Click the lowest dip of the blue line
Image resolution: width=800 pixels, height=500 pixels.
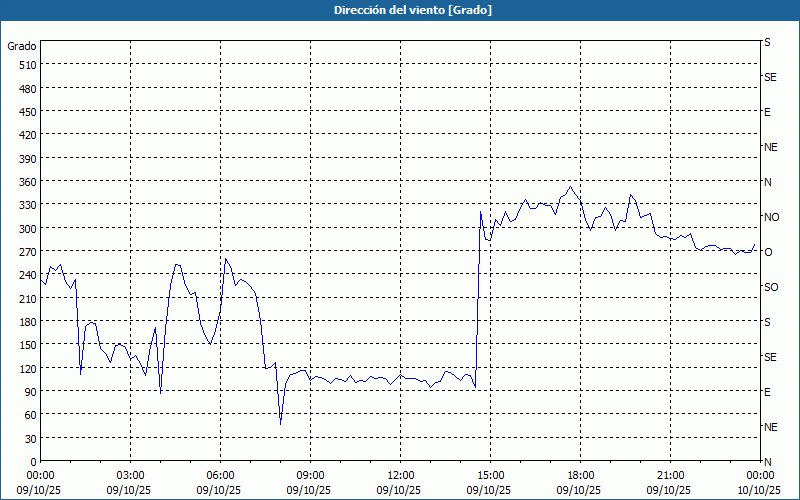click(280, 424)
